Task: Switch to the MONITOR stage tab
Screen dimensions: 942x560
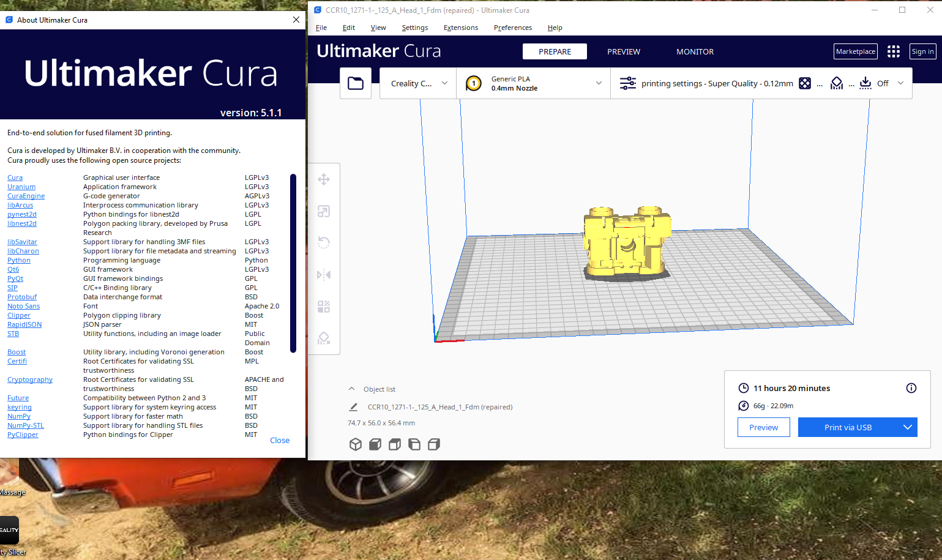Action: point(695,51)
